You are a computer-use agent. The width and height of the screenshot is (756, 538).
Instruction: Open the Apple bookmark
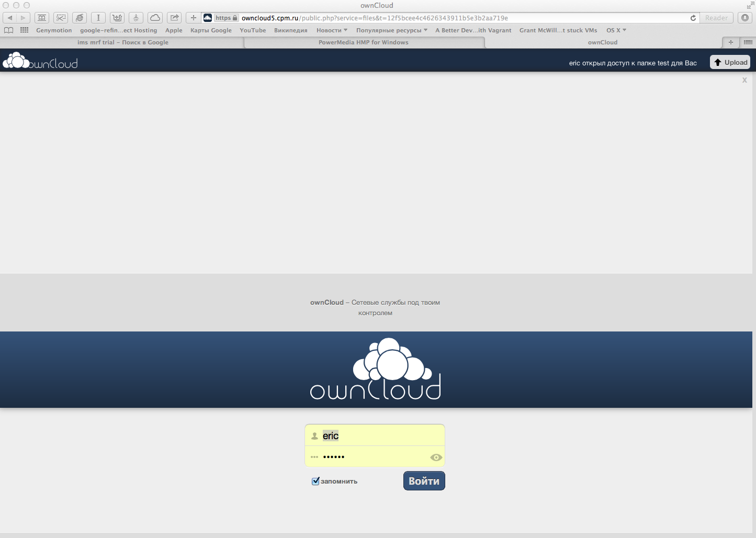point(174,30)
